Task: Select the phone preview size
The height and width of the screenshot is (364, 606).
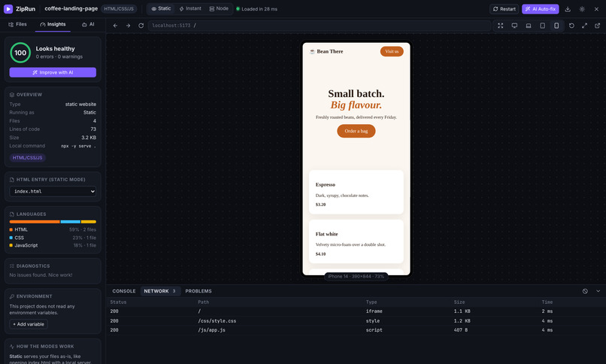Action: tap(556, 26)
